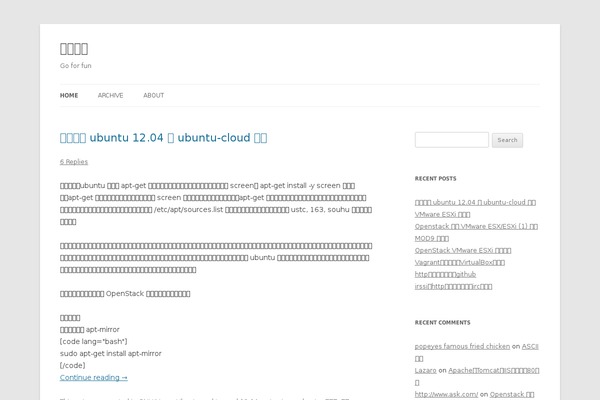This screenshot has height=400, width=600.
Task: Click the site title above Go for fun
Action: pos(74,49)
